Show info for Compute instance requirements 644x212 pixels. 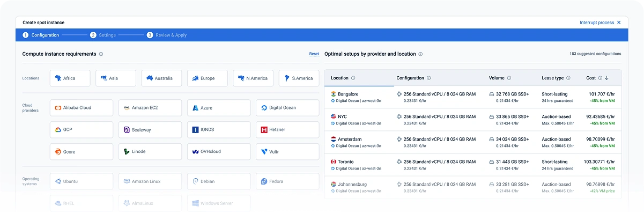tap(101, 54)
